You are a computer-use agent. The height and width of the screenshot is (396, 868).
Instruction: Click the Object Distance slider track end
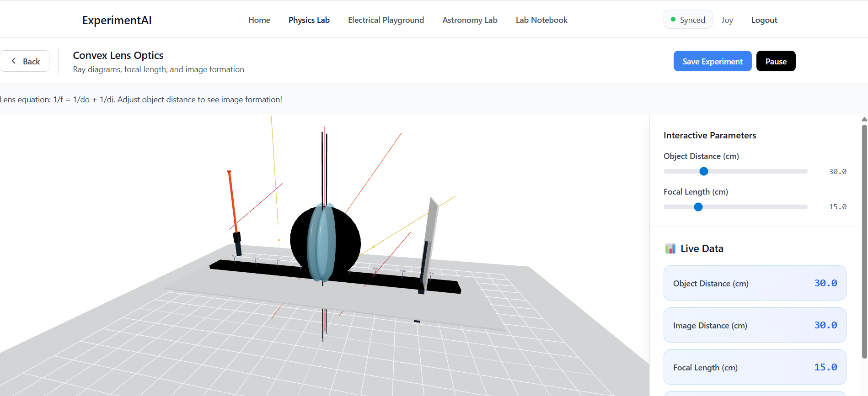(x=805, y=171)
